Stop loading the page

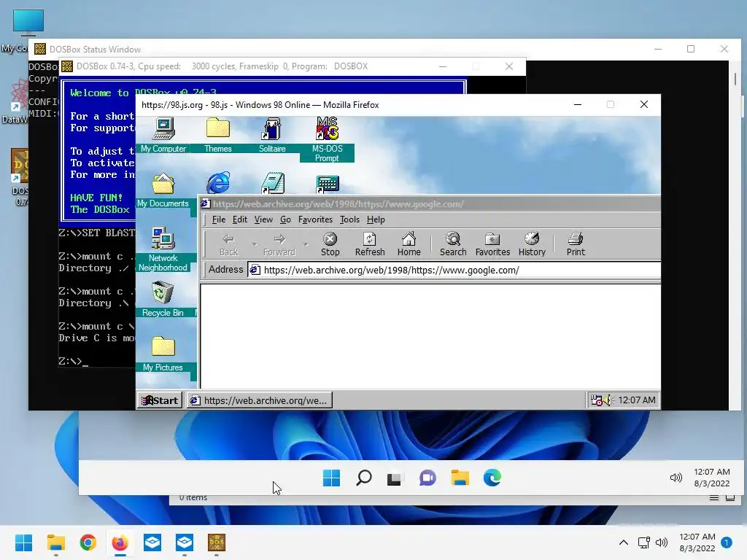point(330,245)
